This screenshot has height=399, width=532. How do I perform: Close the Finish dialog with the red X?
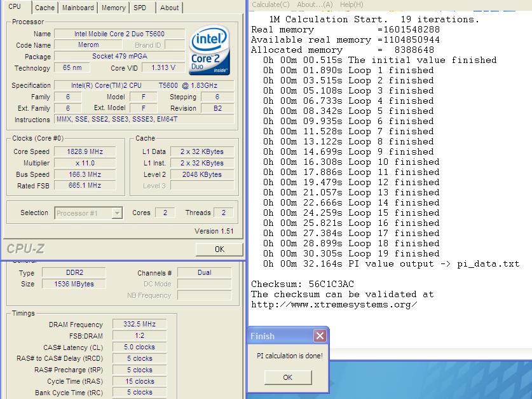point(320,336)
